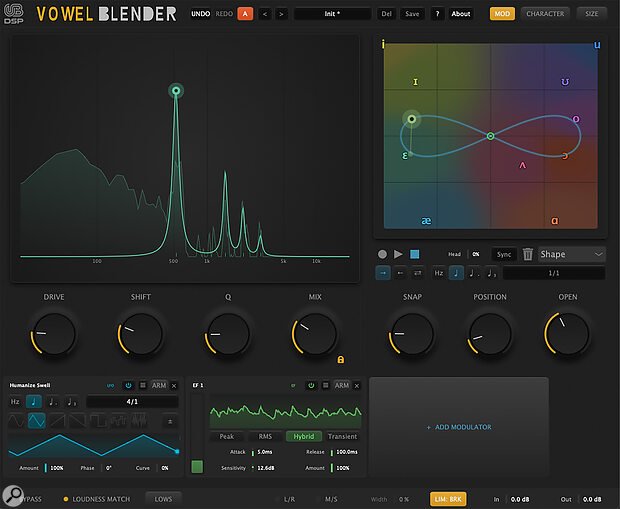The height and width of the screenshot is (509, 620).
Task: Switch to the MOD tab
Action: [502, 14]
